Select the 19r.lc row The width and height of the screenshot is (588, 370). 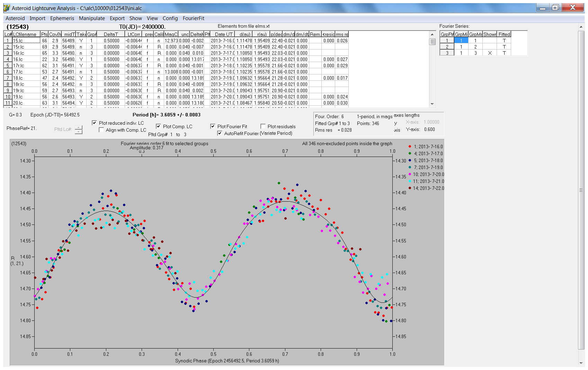(x=176, y=90)
